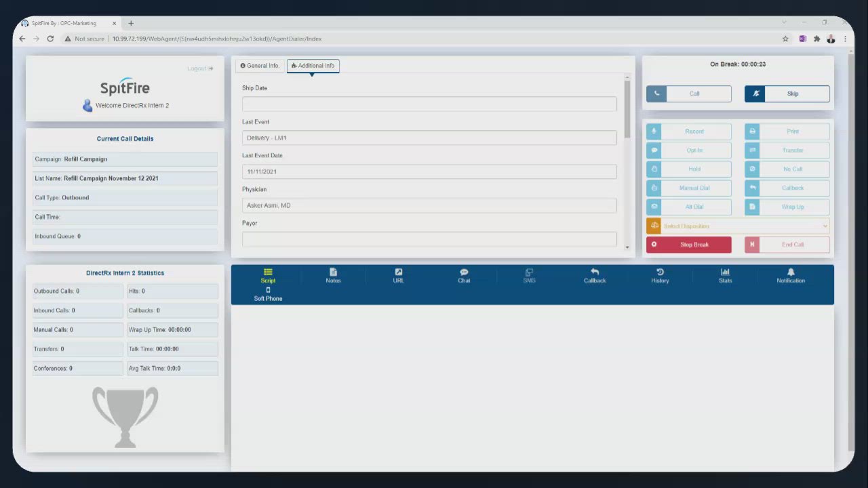Open Chrome's three-dot menu

click(x=845, y=39)
